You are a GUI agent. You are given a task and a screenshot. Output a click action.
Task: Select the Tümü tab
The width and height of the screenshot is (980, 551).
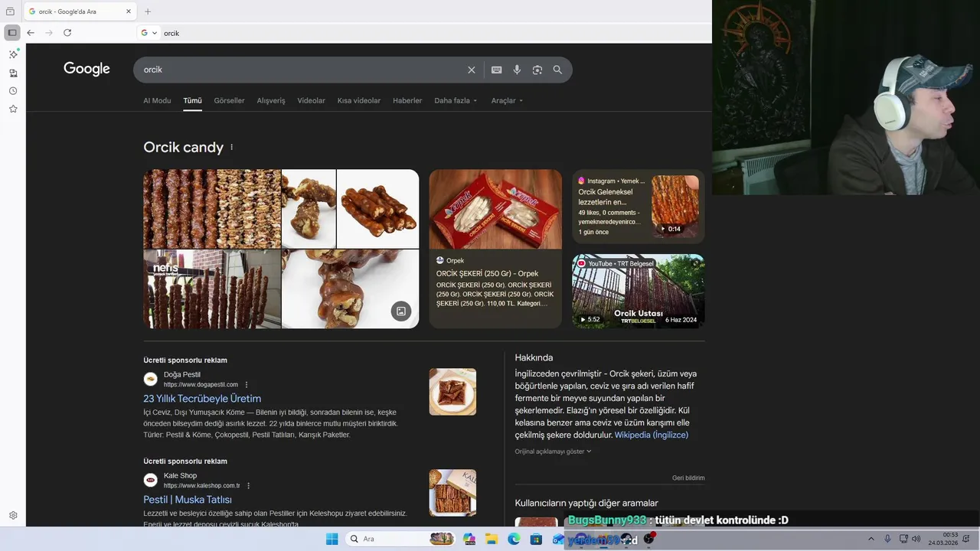click(192, 100)
